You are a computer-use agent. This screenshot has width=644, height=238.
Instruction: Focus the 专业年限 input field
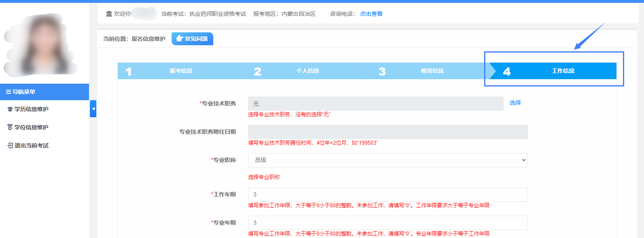387,223
